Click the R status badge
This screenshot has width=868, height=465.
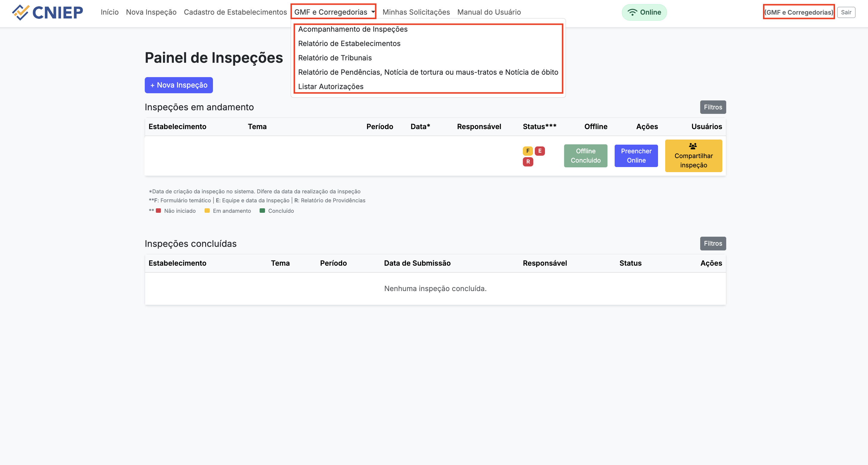coord(528,162)
